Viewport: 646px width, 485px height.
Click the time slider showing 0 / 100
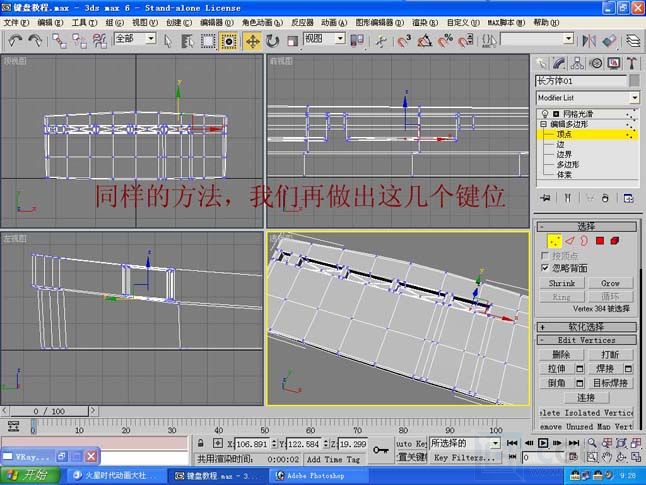(49, 411)
